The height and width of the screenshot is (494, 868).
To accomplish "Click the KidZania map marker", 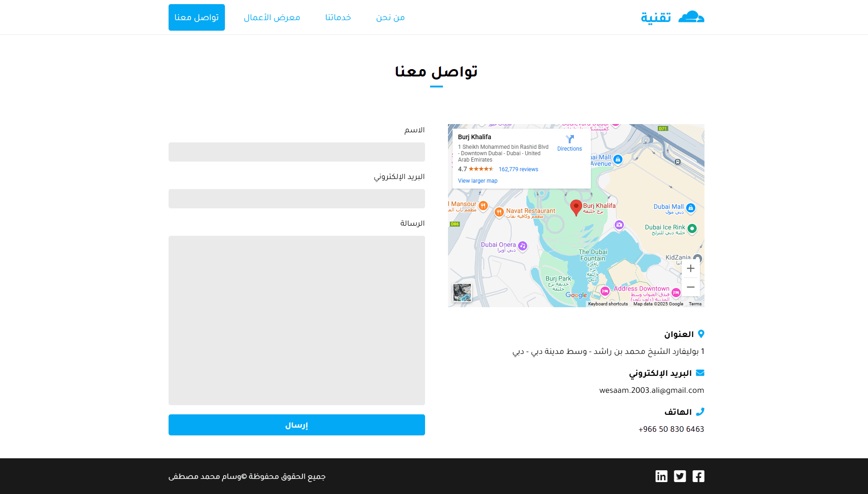I will pyautogui.click(x=697, y=258).
